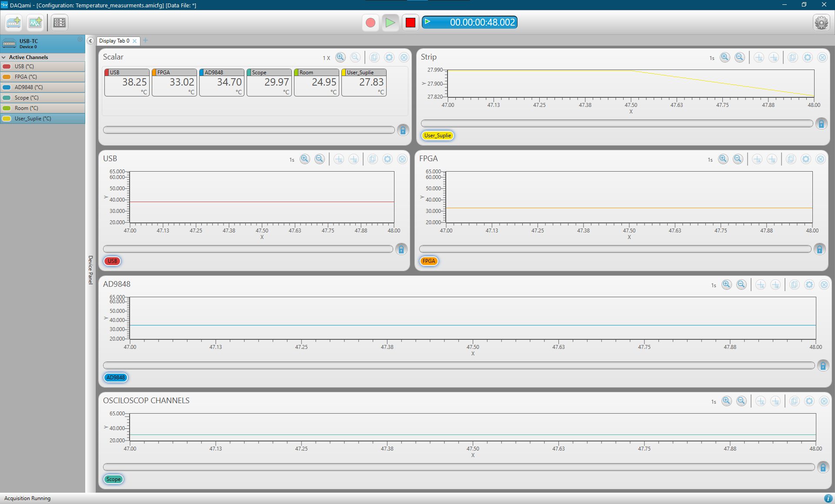The image size is (835, 504).
Task: Click the add display icon in toolbar
Action: [x=35, y=23]
